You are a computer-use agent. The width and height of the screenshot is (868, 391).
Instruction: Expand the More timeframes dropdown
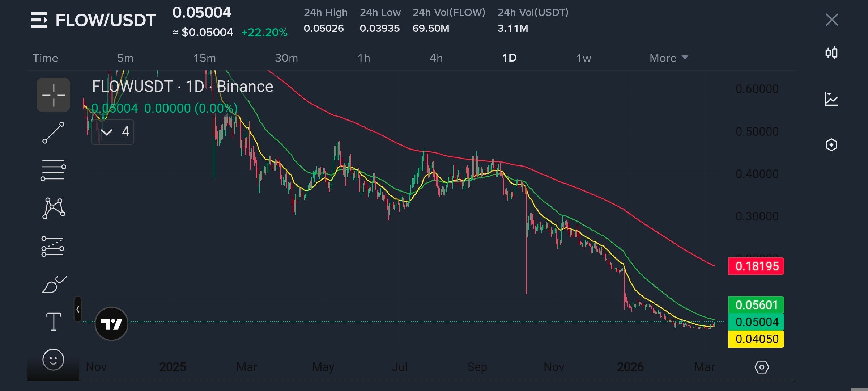coord(668,58)
